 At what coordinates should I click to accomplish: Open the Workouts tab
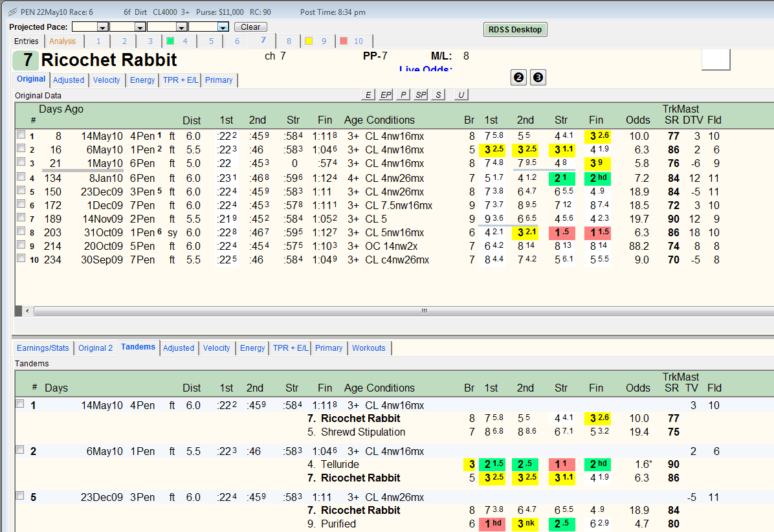[x=369, y=348]
